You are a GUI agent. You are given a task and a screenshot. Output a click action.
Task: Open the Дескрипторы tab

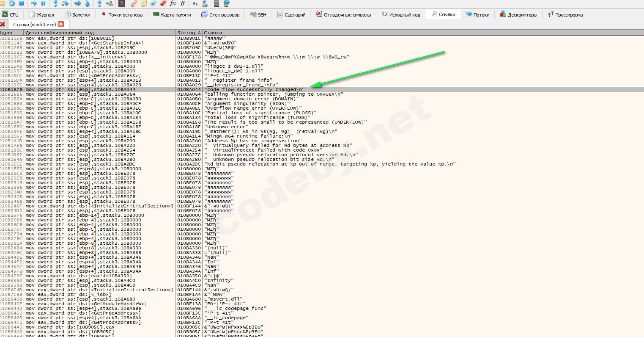click(x=518, y=14)
